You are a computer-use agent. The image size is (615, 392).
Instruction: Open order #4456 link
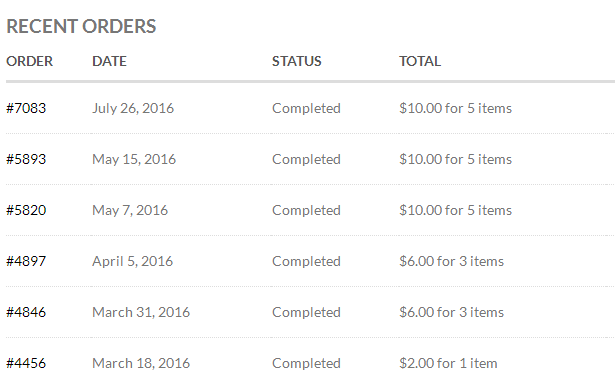tap(26, 363)
